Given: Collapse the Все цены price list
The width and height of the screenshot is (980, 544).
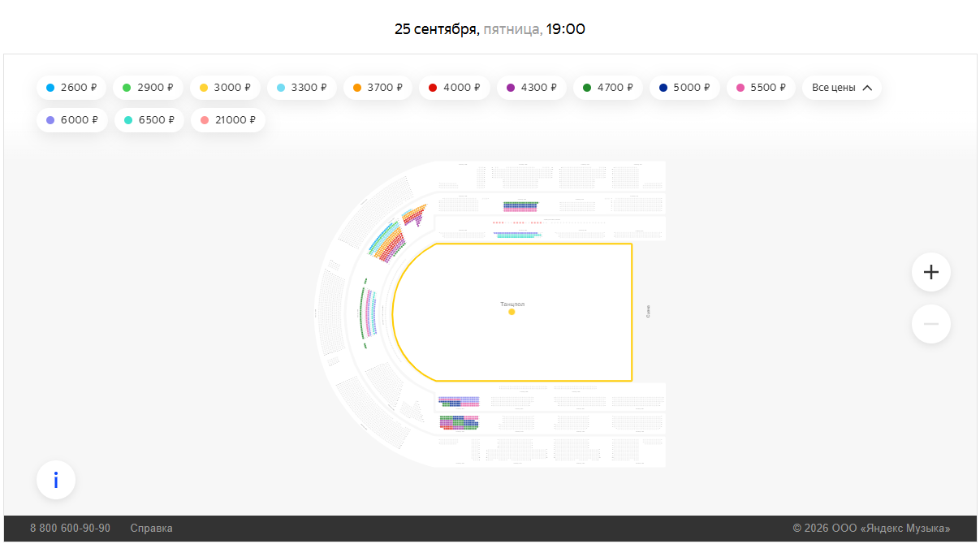Looking at the screenshot, I should 842,88.
